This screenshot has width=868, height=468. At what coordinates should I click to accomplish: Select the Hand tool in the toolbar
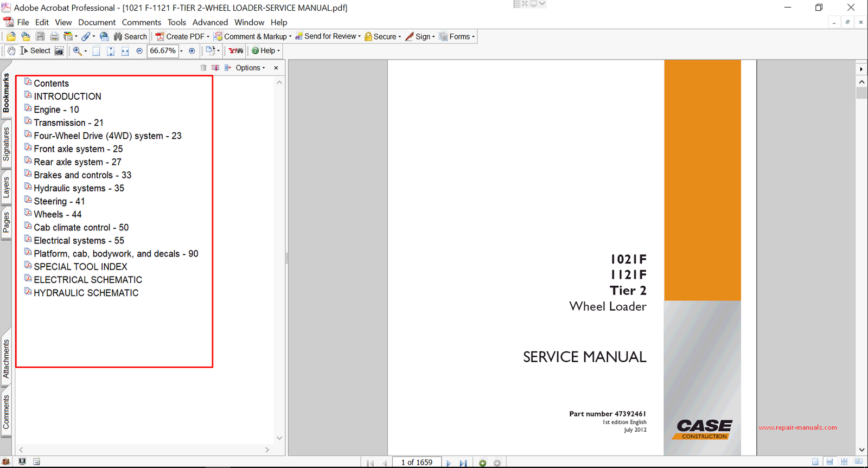[x=11, y=51]
